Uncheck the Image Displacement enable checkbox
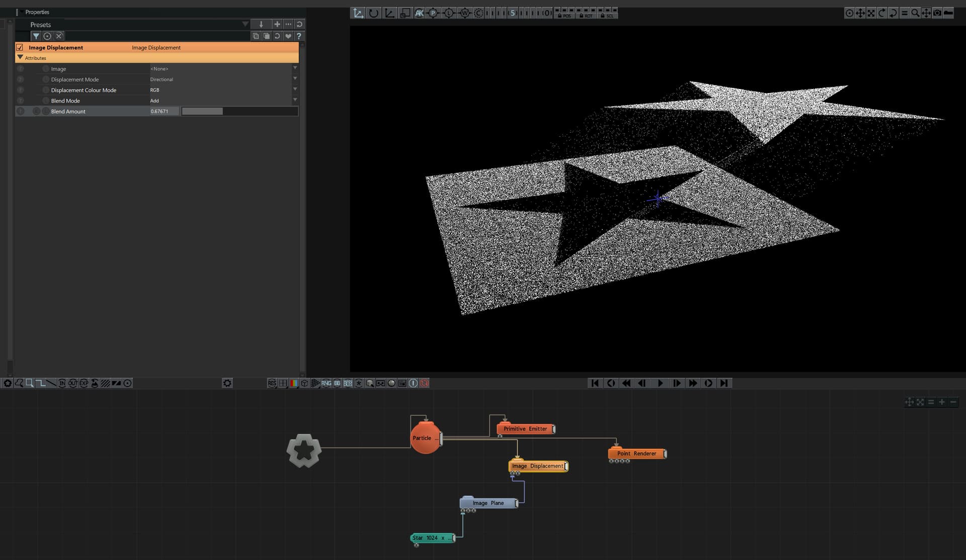 tap(20, 47)
